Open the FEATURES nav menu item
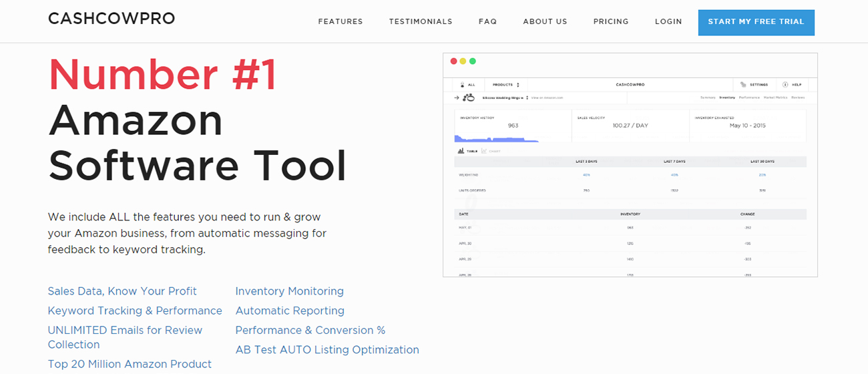The image size is (868, 374). pos(341,21)
